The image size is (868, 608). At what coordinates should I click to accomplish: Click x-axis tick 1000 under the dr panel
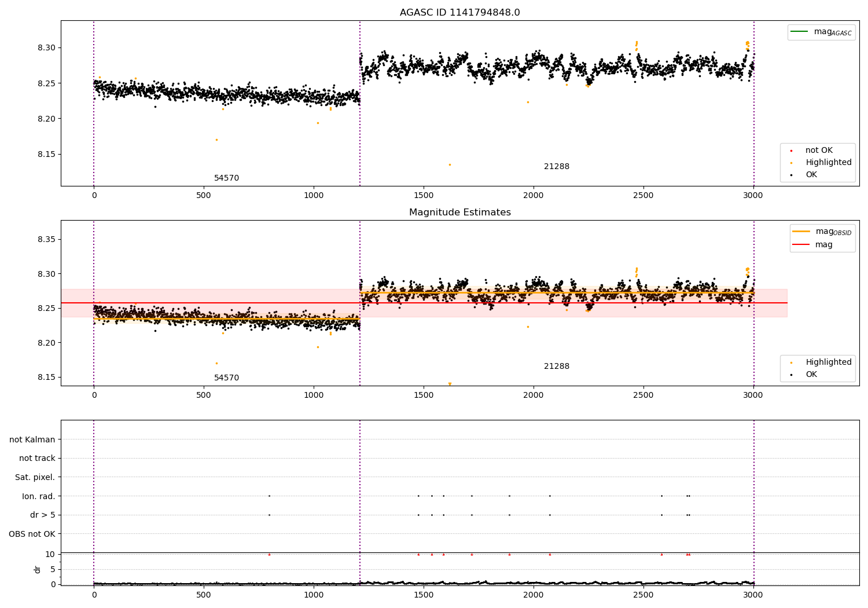tap(314, 595)
